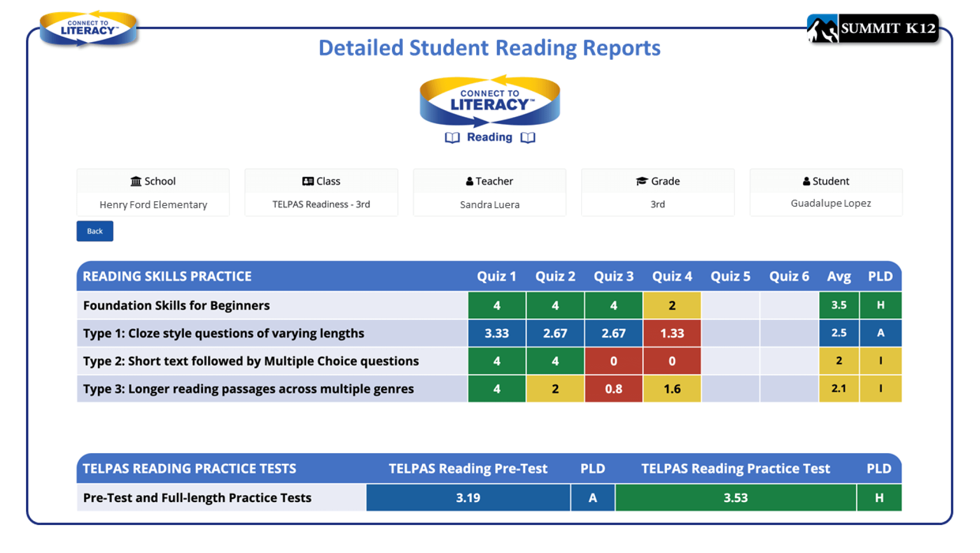Select student name Guadalupe Lopez
Screen dimensions: 980x553
coord(831,203)
